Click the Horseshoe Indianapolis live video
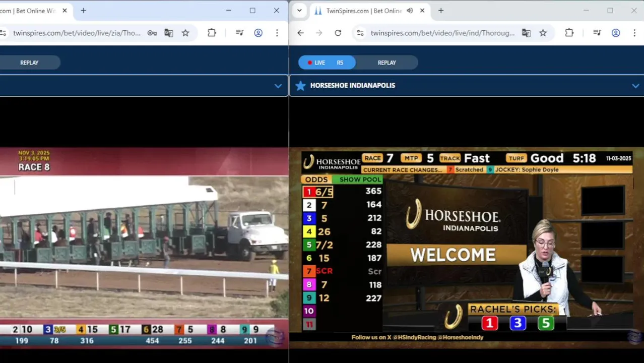Image resolution: width=644 pixels, height=363 pixels. [467, 248]
